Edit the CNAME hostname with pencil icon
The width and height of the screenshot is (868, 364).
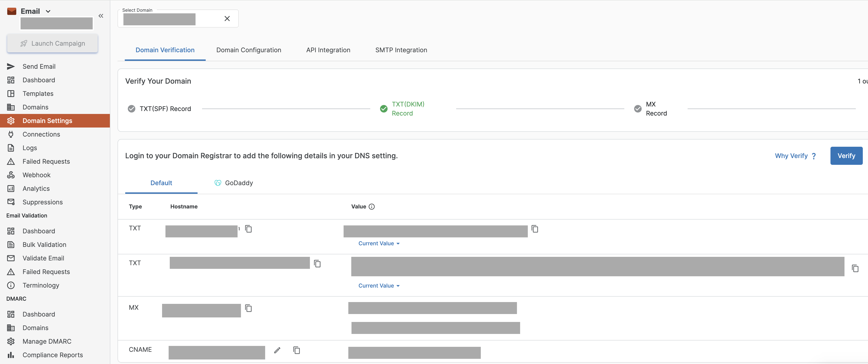click(277, 350)
